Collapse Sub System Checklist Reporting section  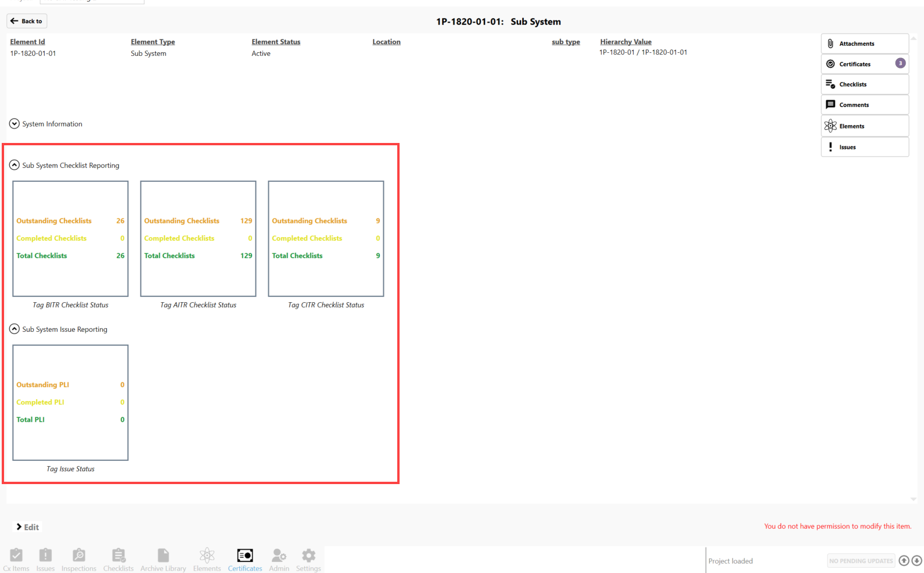pyautogui.click(x=15, y=165)
